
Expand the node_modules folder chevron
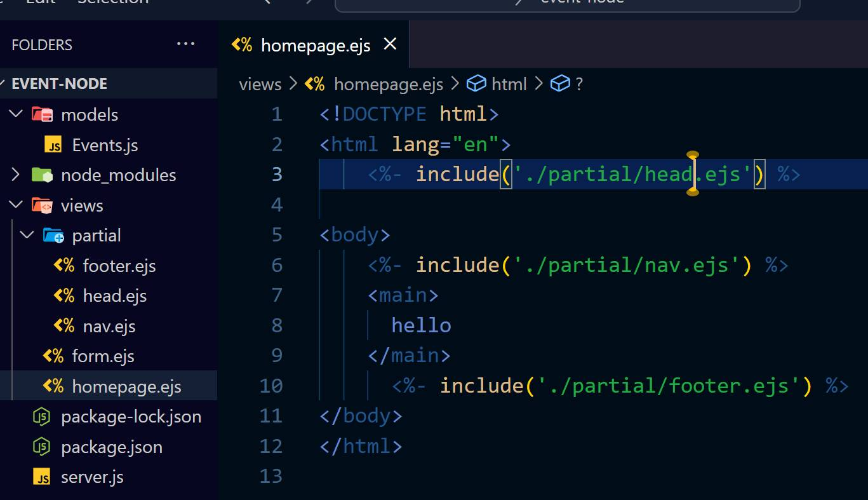click(17, 175)
